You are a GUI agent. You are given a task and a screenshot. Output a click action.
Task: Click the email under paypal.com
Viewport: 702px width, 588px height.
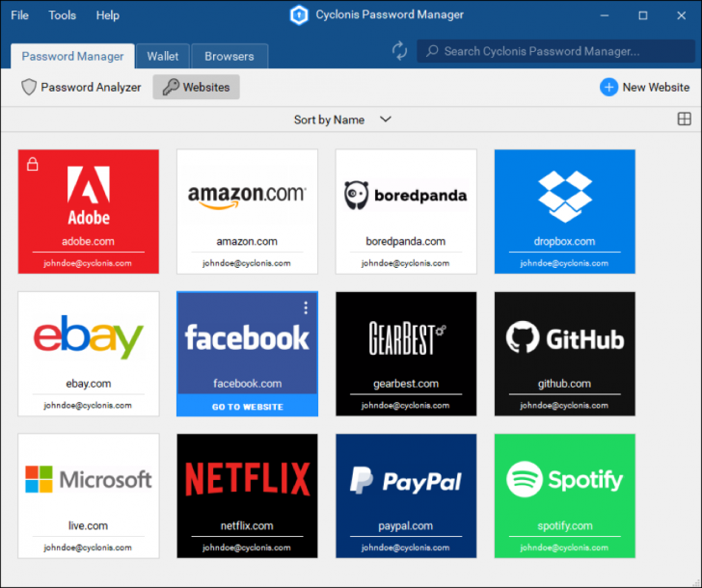pos(406,548)
